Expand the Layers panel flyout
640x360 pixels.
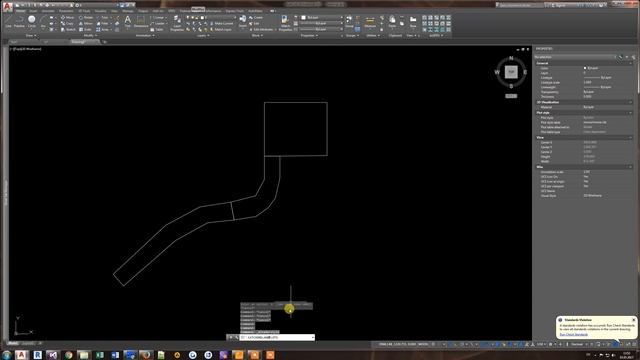click(203, 36)
